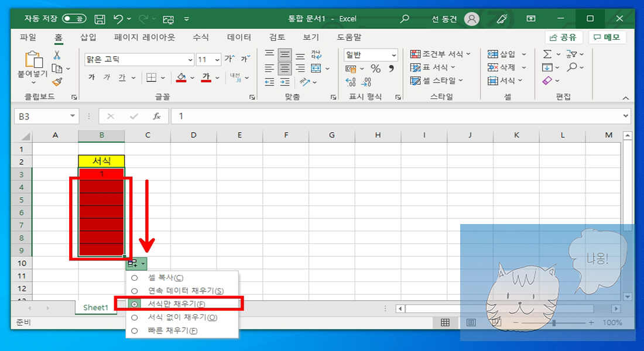Image resolution: width=644 pixels, height=351 pixels.
Task: Toggle bold (굵게) formatting
Action: coord(91,77)
